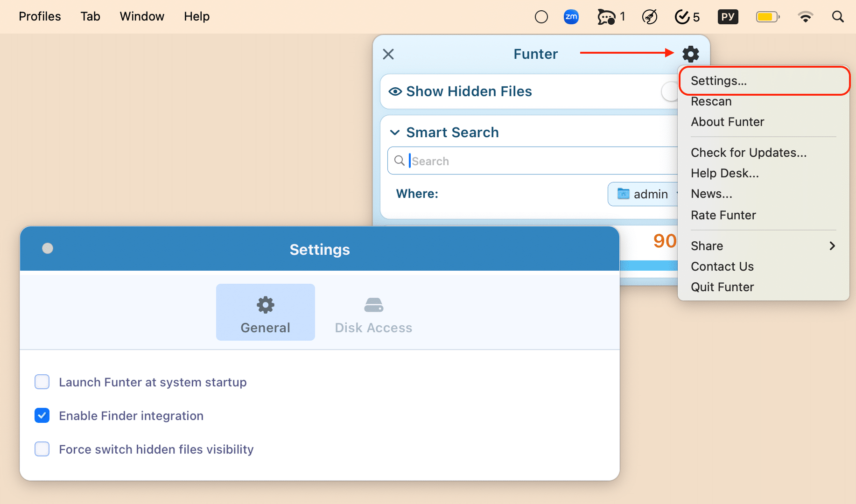Open the Zoom menu bar icon
Screen dimensions: 856x504
[x=571, y=17]
